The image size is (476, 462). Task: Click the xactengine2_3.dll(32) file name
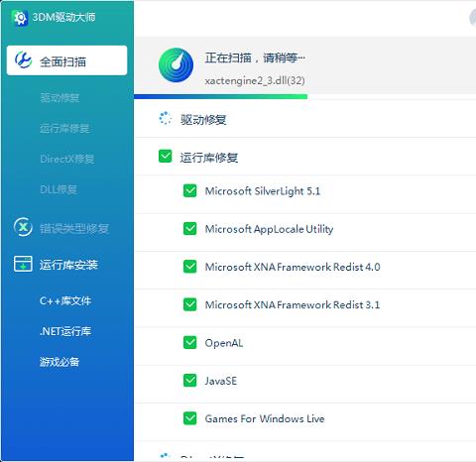click(x=255, y=81)
